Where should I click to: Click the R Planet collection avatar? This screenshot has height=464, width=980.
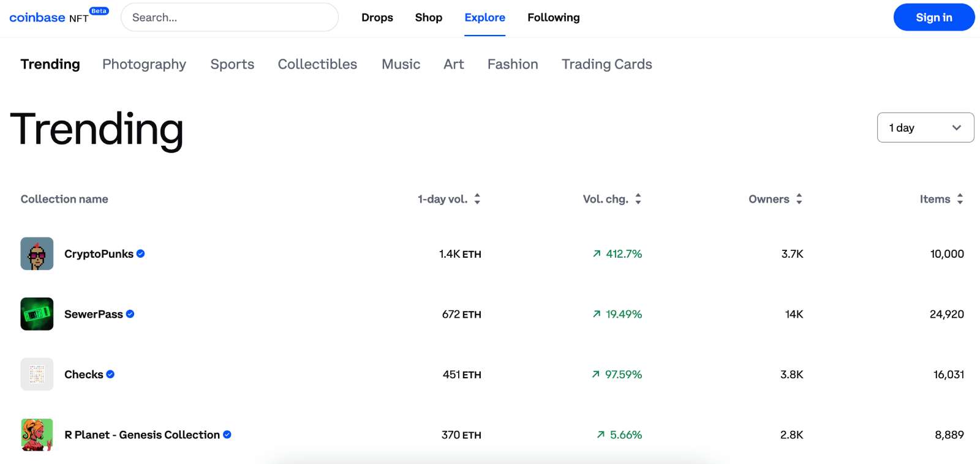tap(37, 435)
